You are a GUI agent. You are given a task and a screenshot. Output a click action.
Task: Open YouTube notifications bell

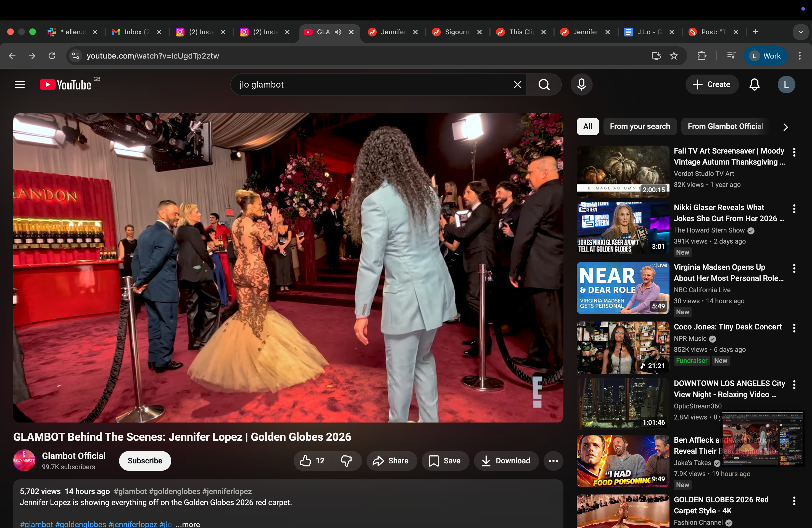pyautogui.click(x=754, y=85)
